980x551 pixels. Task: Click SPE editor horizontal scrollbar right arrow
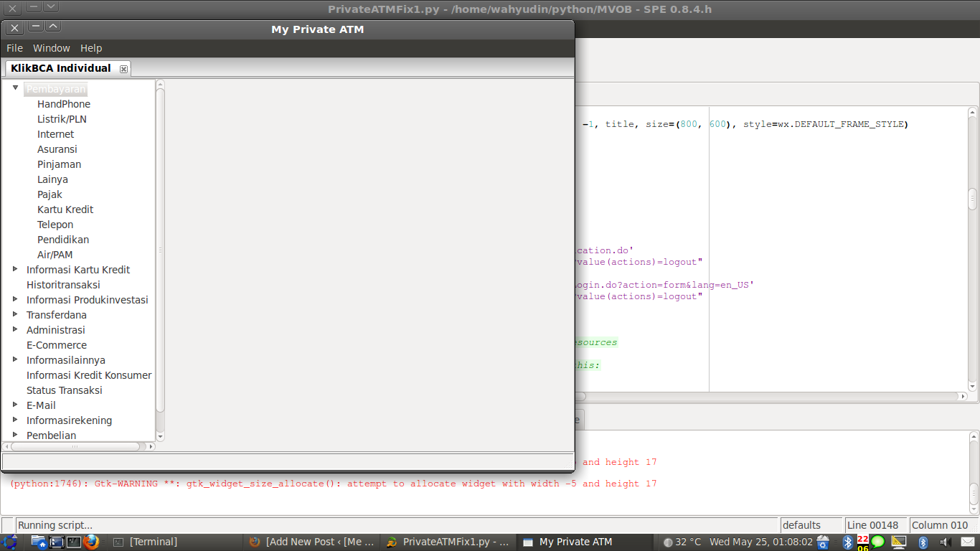pos(963,396)
